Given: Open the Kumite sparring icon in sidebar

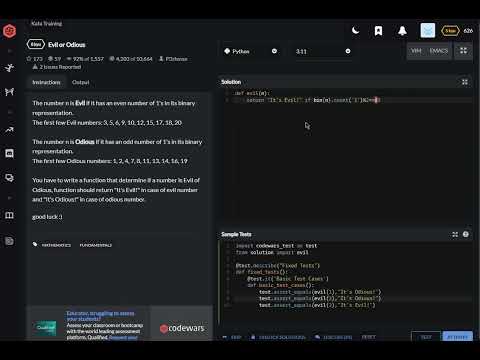Looking at the screenshot, I should [9, 92].
